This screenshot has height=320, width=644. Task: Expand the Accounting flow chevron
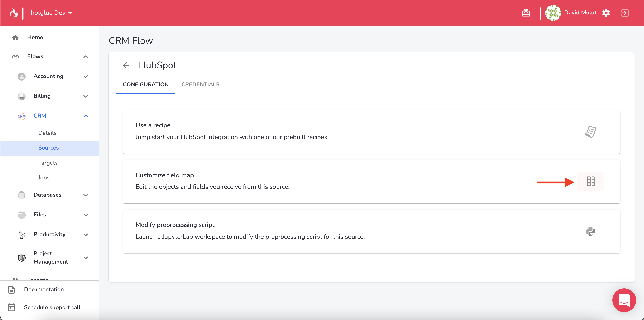point(86,76)
